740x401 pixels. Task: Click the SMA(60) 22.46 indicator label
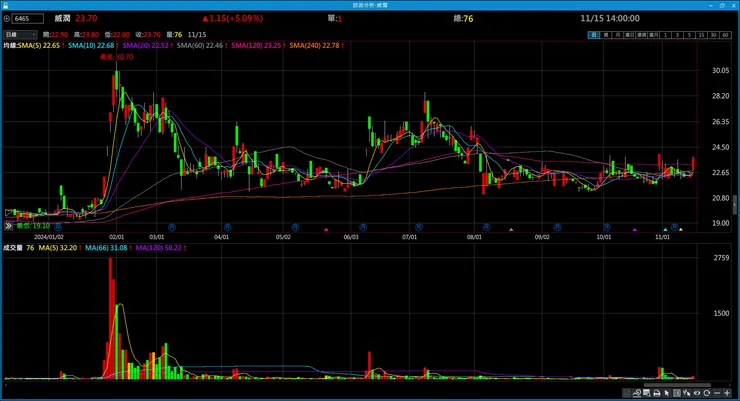point(200,45)
